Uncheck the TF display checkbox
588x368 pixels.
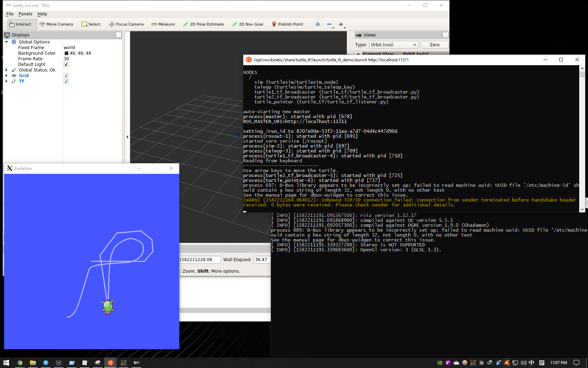click(66, 81)
